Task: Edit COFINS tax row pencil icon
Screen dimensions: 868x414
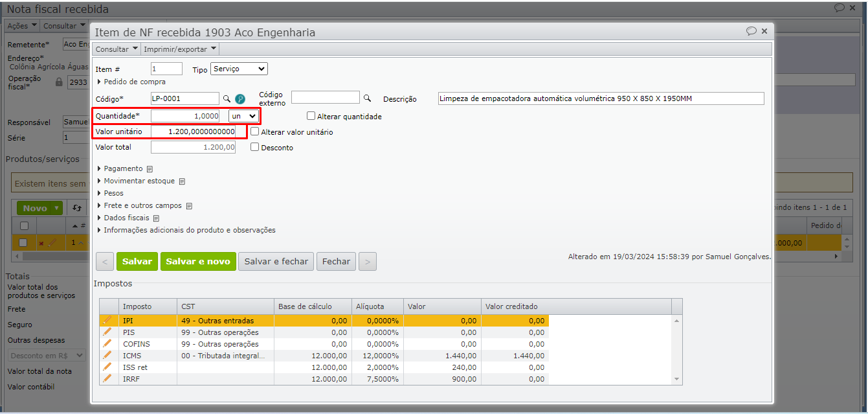Action: click(x=107, y=343)
